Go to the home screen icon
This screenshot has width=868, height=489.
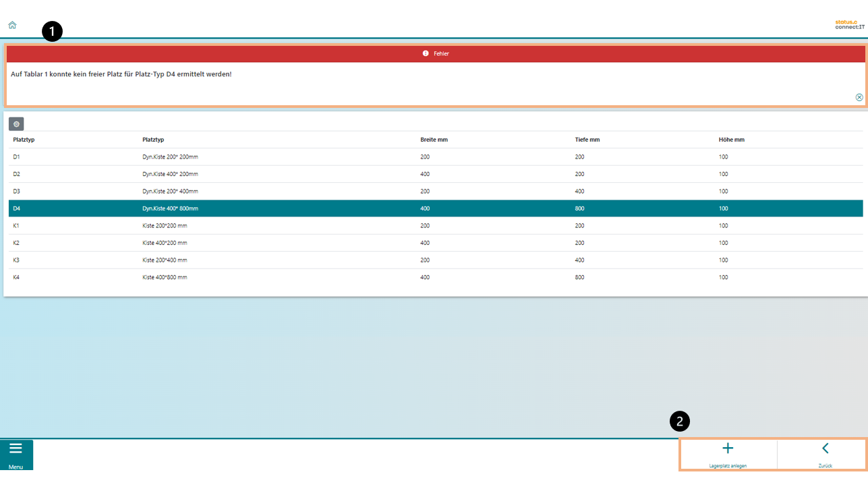point(12,25)
